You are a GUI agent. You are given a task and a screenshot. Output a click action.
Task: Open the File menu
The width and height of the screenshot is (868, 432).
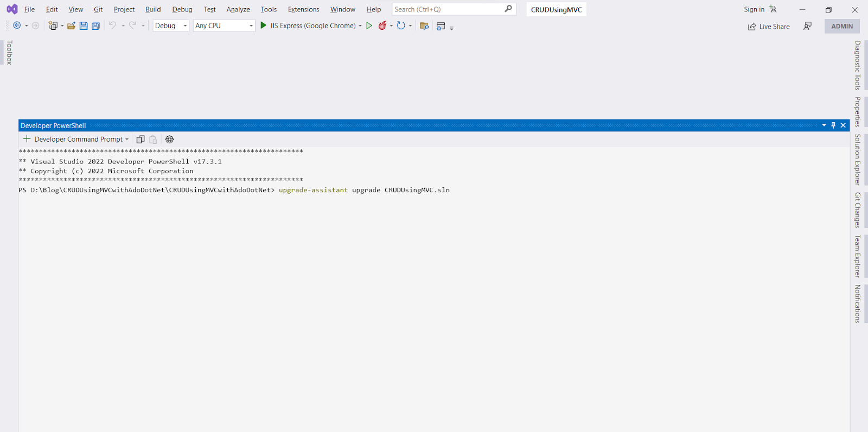pyautogui.click(x=29, y=9)
